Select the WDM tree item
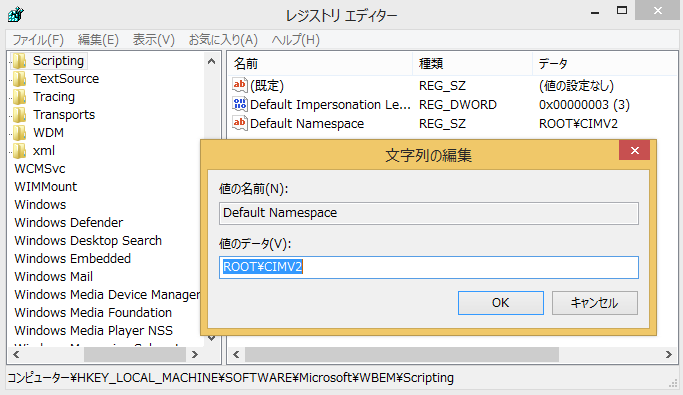 tap(48, 133)
